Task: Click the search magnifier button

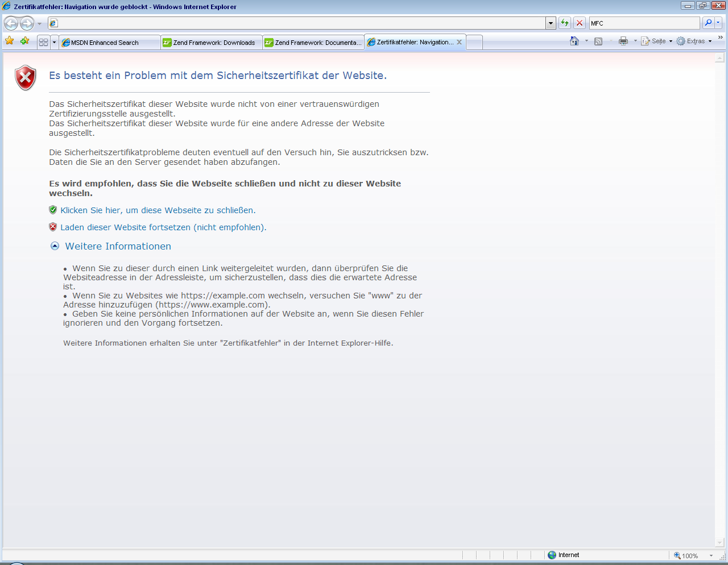Action: [x=708, y=23]
